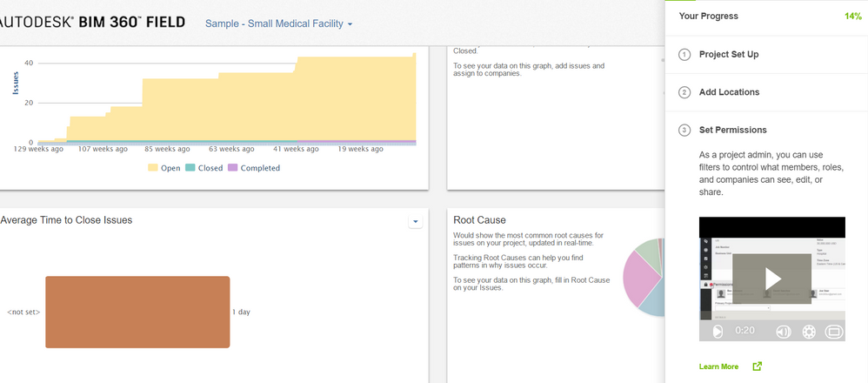
Task: Click the Average Time to Close Issues title
Action: [x=66, y=220]
